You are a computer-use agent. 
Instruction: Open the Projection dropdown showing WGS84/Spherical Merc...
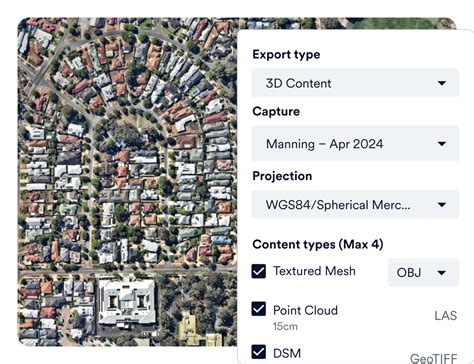click(355, 204)
